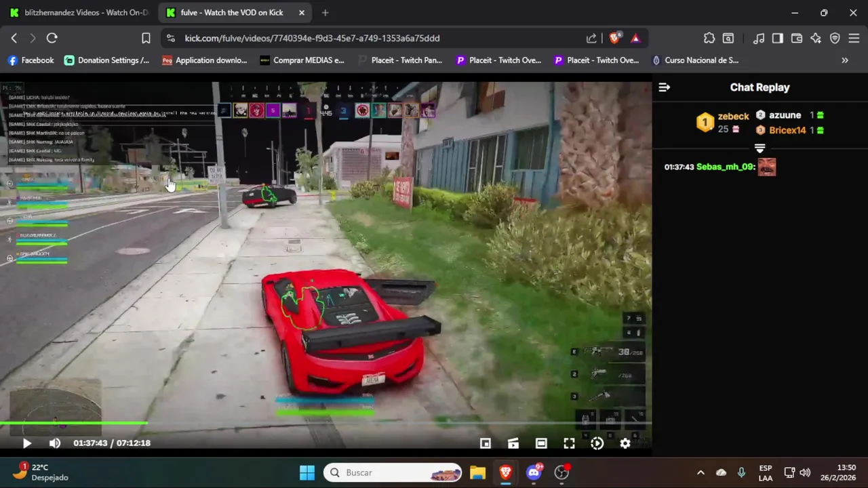
Task: Open Leo AI sparkle assistant
Action: [816, 39]
